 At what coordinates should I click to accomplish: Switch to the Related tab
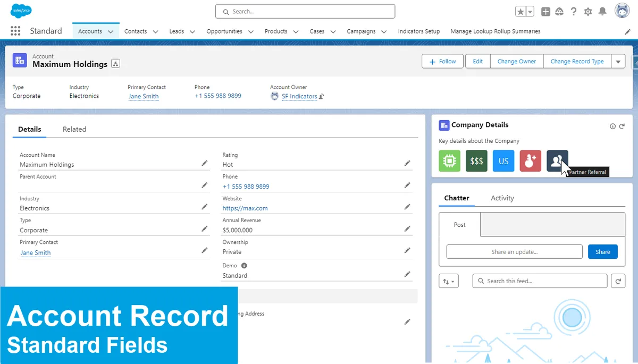(x=74, y=129)
